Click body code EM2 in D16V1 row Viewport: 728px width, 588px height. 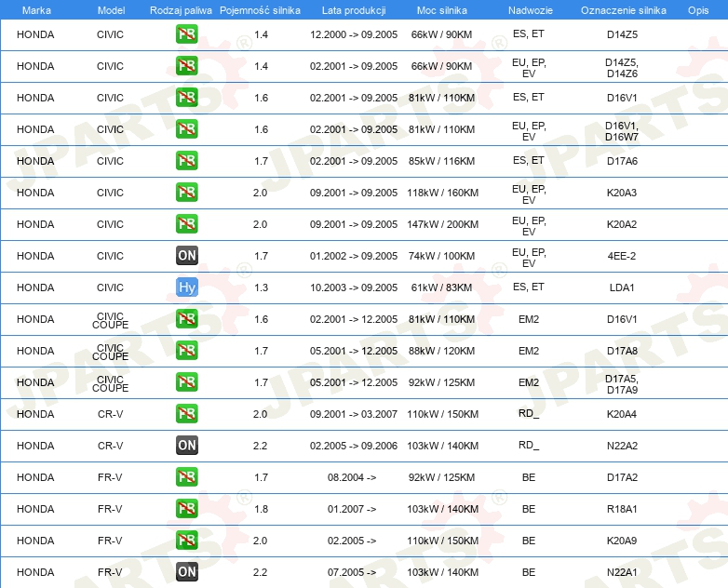click(529, 319)
